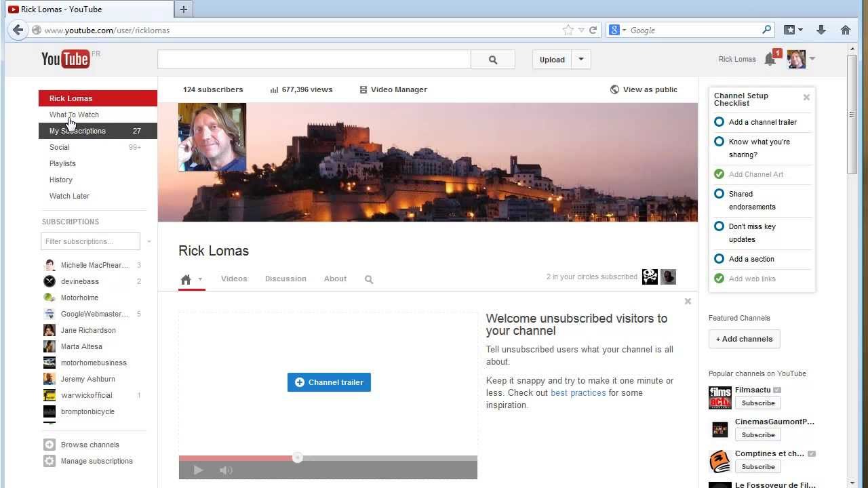Open a new browser tab
The height and width of the screenshot is (488, 868).
pyautogui.click(x=183, y=9)
